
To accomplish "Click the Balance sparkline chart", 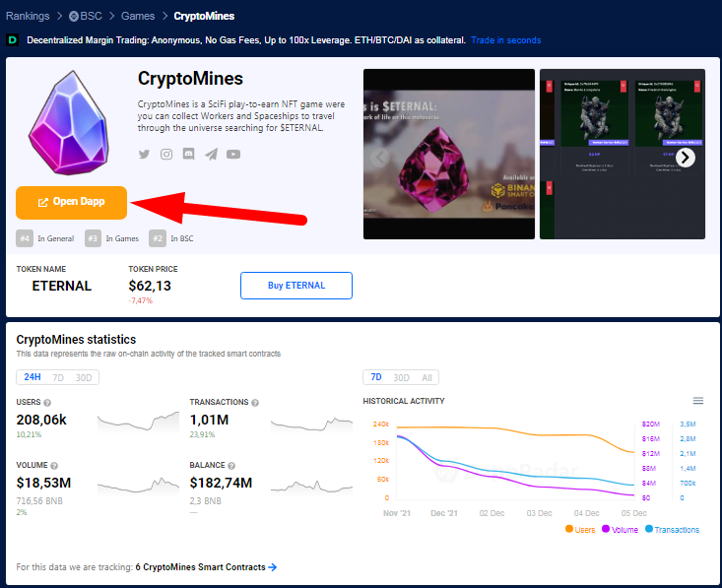I will tap(311, 486).
